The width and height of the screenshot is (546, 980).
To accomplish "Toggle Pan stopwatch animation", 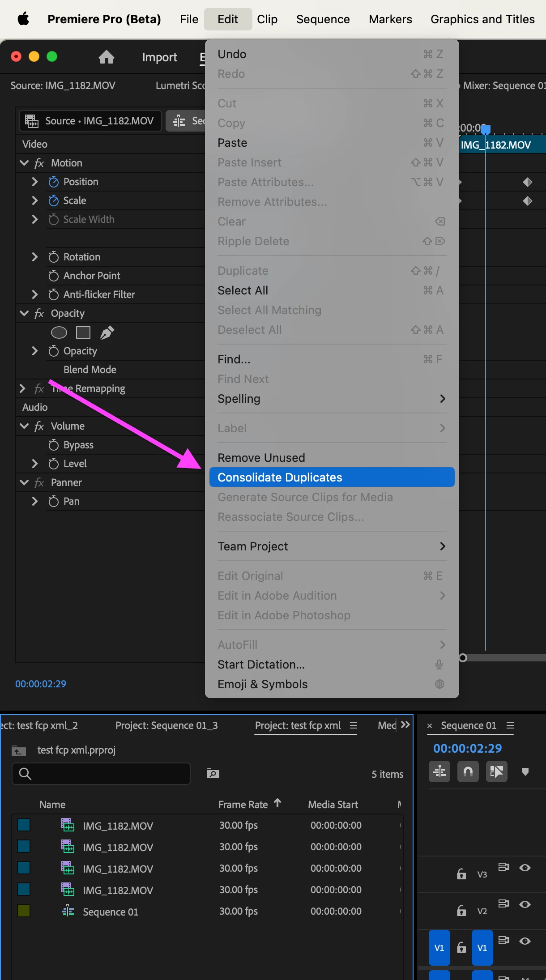I will [x=54, y=501].
